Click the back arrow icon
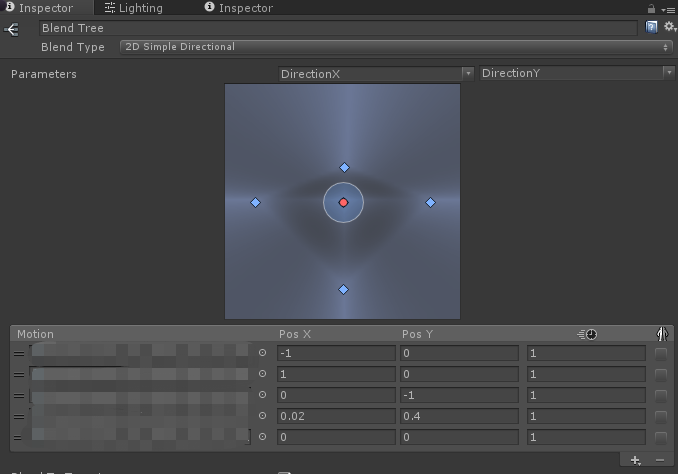 click(x=12, y=29)
